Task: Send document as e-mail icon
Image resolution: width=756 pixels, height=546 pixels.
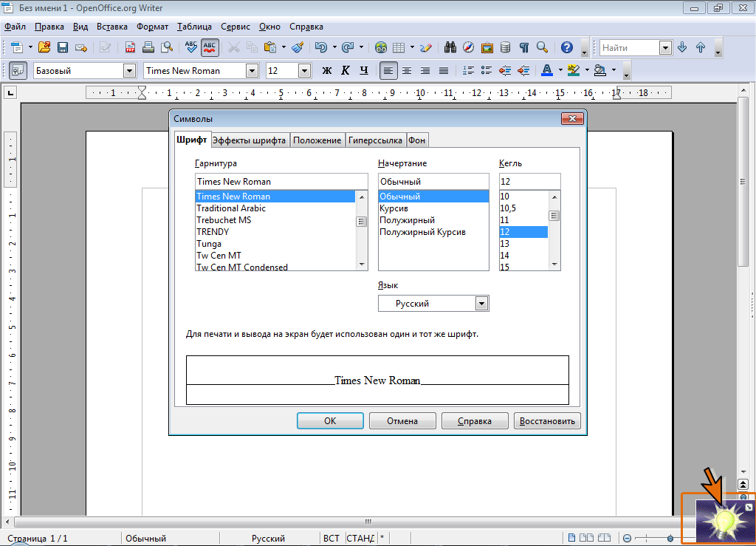Action: 81,47
